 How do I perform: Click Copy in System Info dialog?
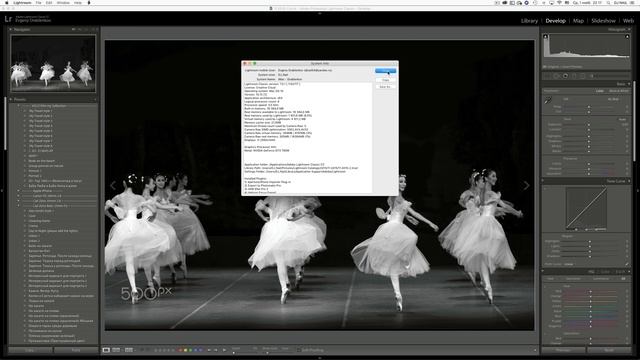click(385, 80)
